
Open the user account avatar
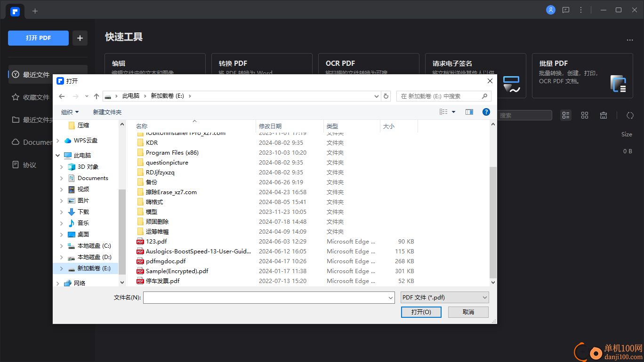[551, 10]
